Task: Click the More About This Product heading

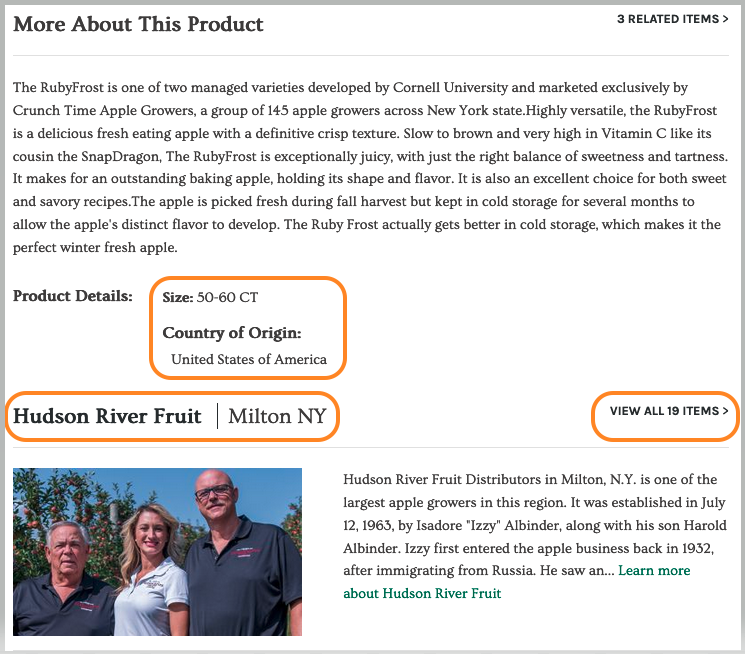Action: tap(138, 24)
